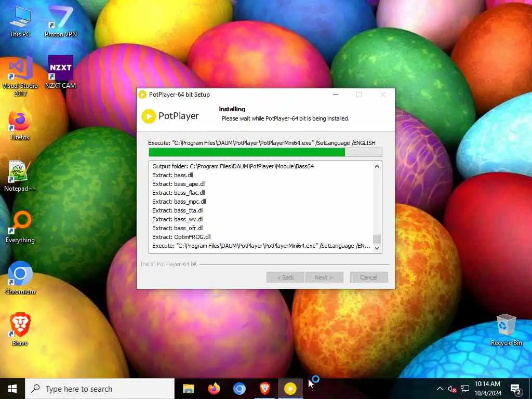The height and width of the screenshot is (399, 532).
Task: Click the PotPlayer setup title bar icon
Action: [142, 95]
